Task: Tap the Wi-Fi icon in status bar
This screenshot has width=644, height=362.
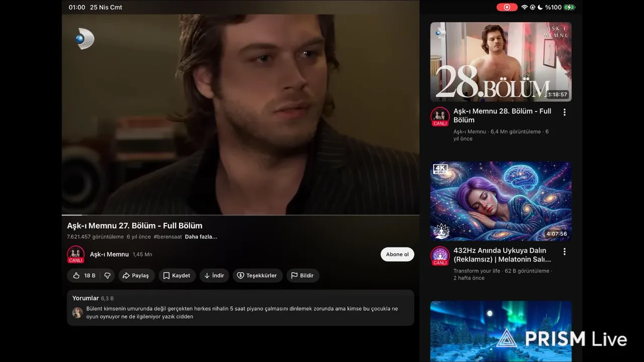Action: tap(524, 7)
